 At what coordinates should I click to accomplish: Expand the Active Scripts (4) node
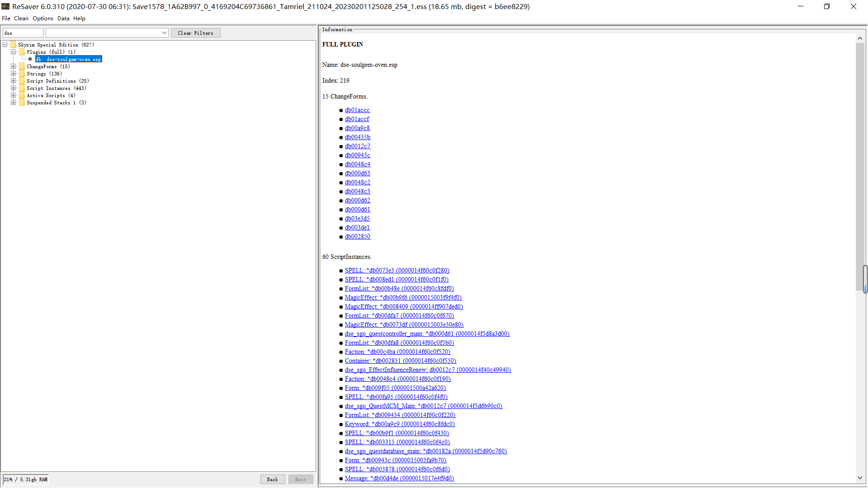[14, 95]
